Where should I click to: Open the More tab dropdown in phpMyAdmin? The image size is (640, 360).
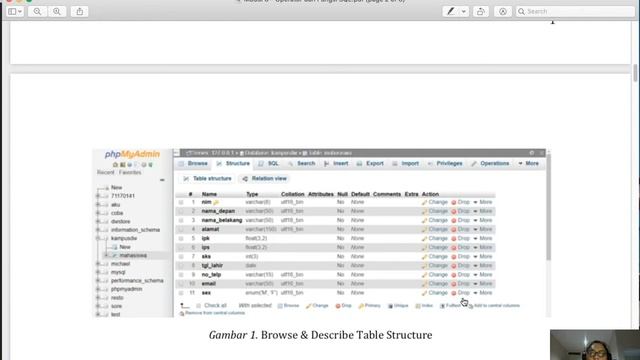[x=529, y=163]
